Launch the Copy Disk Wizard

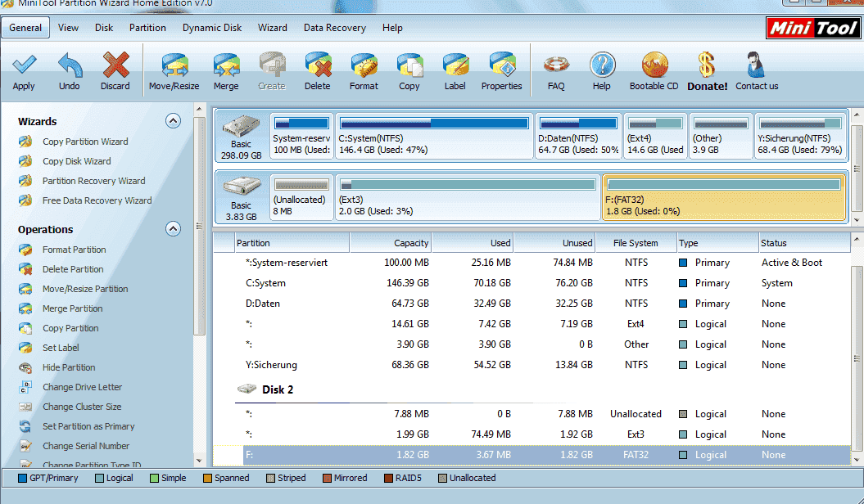(77, 161)
